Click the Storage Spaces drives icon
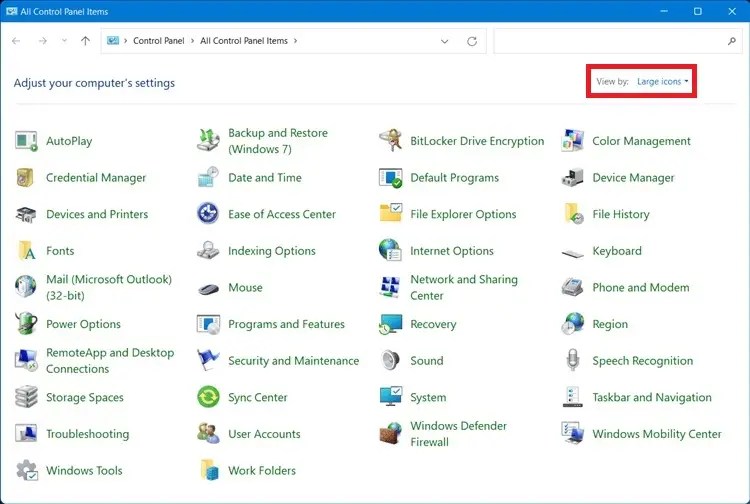The height and width of the screenshot is (504, 750). coord(26,397)
